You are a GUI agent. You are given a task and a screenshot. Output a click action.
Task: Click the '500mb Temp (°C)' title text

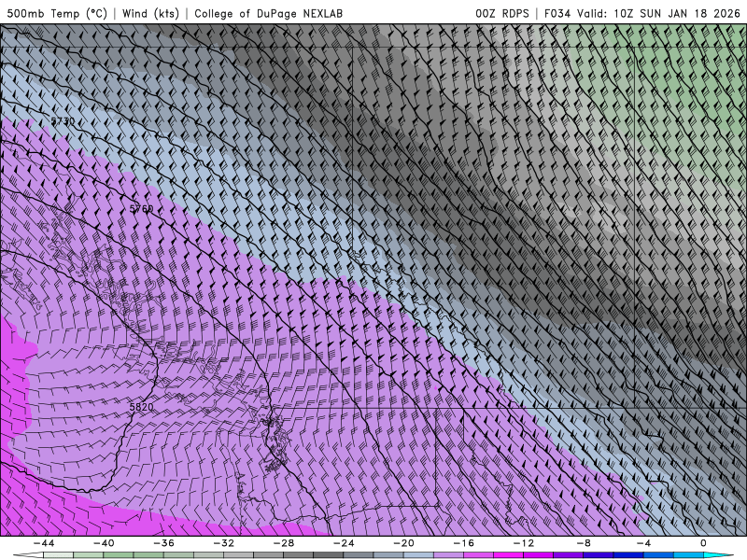coord(57,13)
